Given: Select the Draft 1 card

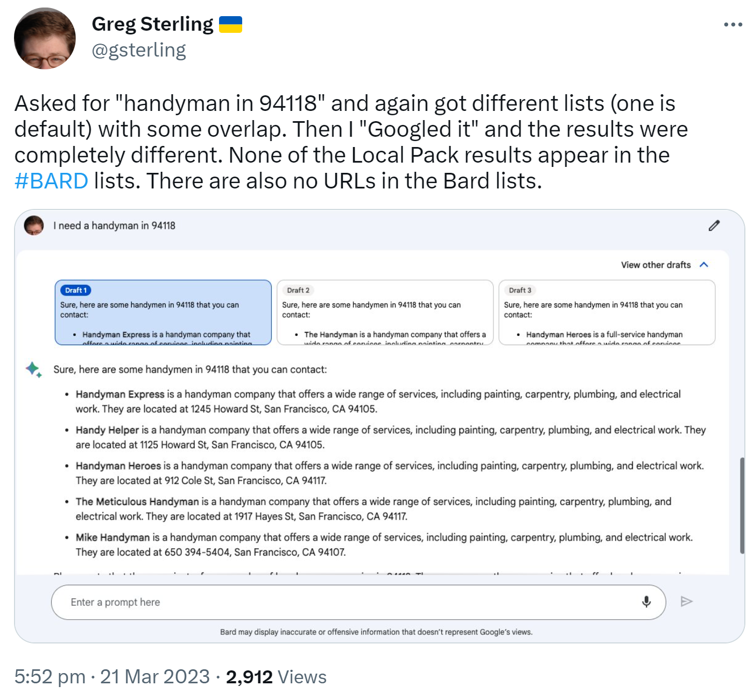Looking at the screenshot, I should coord(163,312).
